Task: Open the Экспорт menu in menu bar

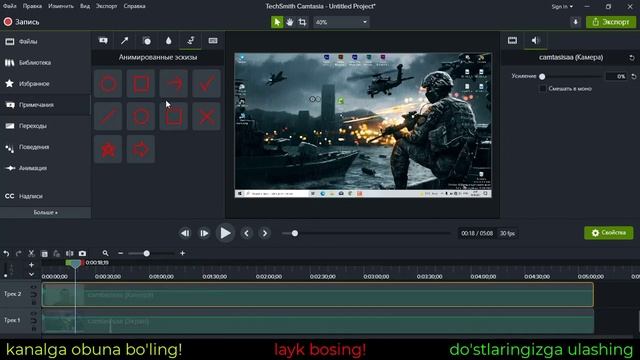Action: pos(106,6)
